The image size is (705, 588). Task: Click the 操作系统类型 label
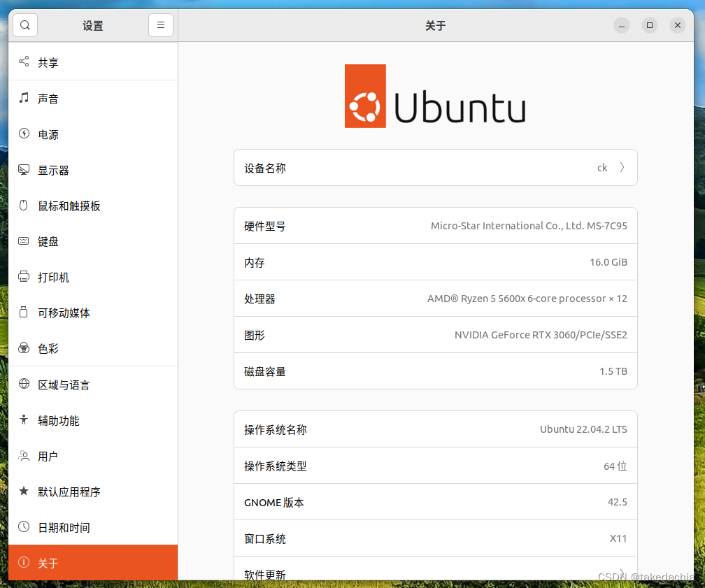tap(275, 466)
